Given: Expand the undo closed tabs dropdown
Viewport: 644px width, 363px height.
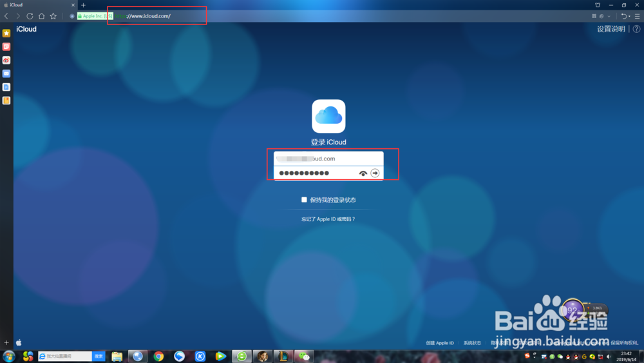Looking at the screenshot, I should pos(629,17).
